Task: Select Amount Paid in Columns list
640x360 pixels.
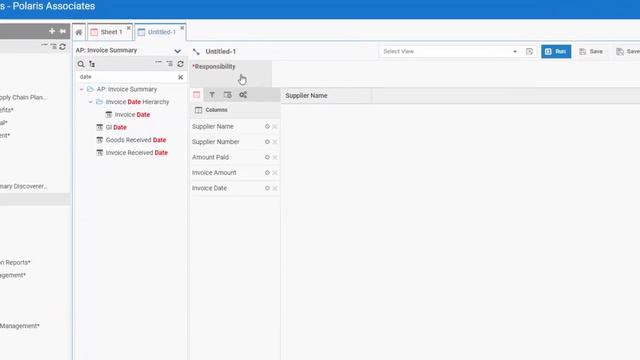Action: click(210, 157)
